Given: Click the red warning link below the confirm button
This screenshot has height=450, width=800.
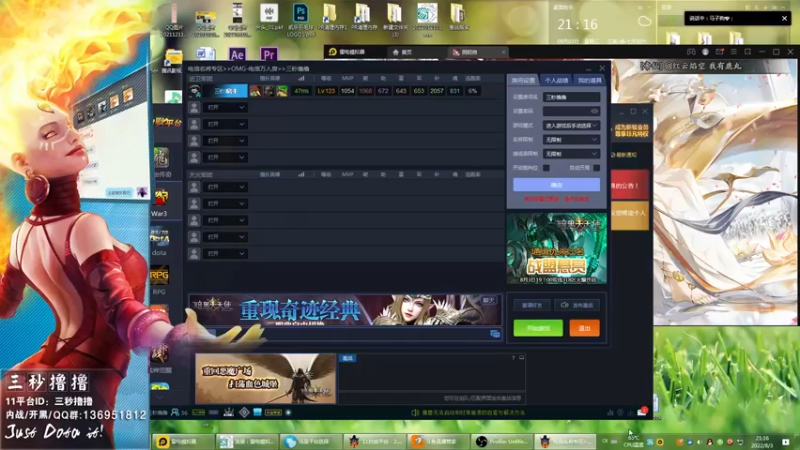Looking at the screenshot, I should pos(556,199).
